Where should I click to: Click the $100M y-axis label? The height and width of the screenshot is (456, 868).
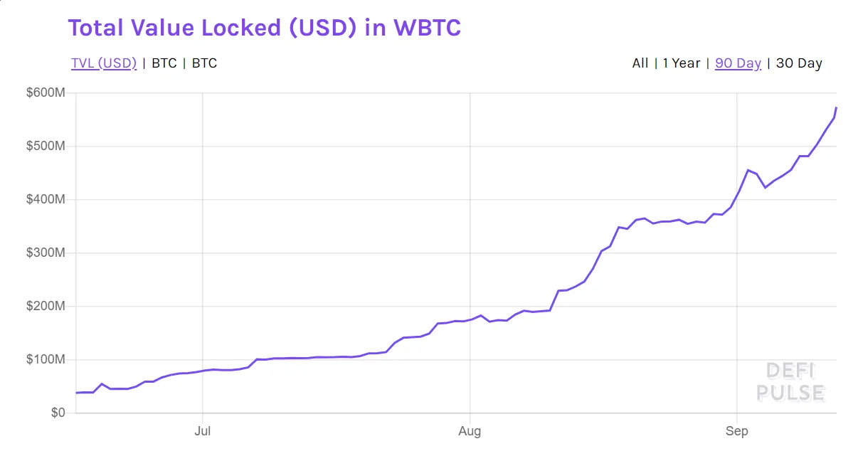[46, 359]
